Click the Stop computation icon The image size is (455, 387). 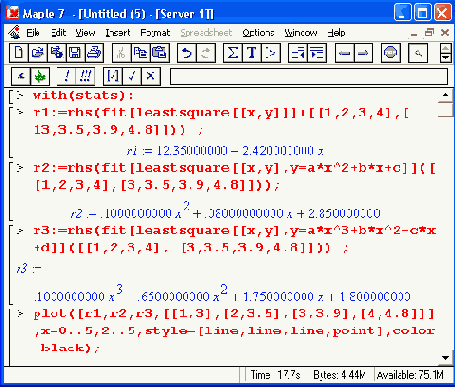click(391, 53)
